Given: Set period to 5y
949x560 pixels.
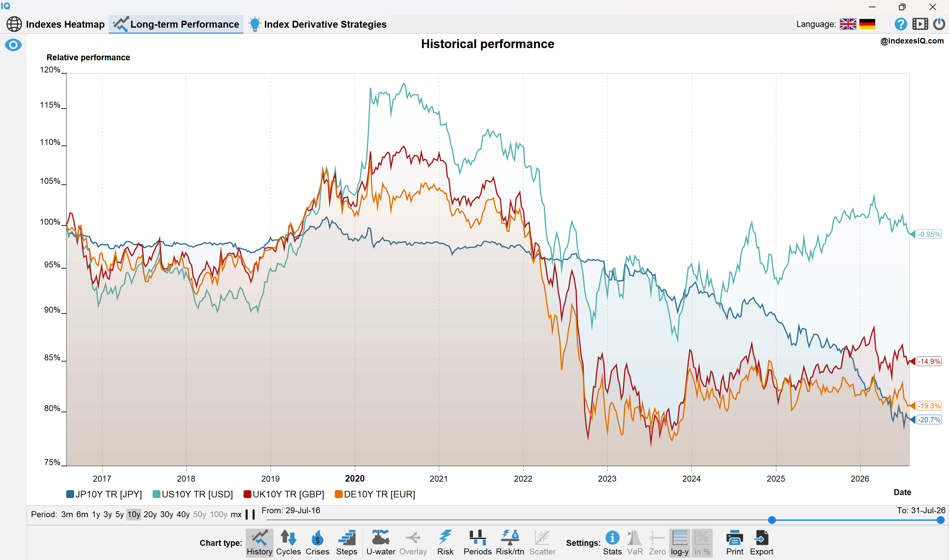Looking at the screenshot, I should click(x=119, y=514).
